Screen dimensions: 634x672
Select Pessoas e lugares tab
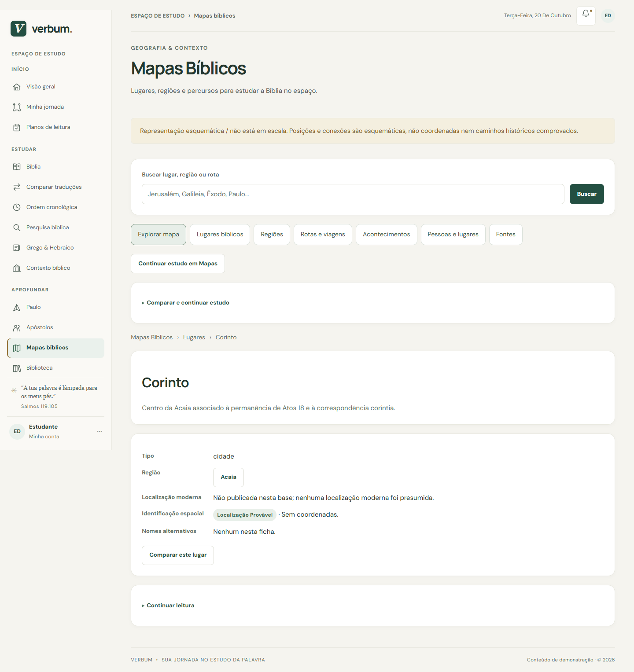[x=453, y=235]
